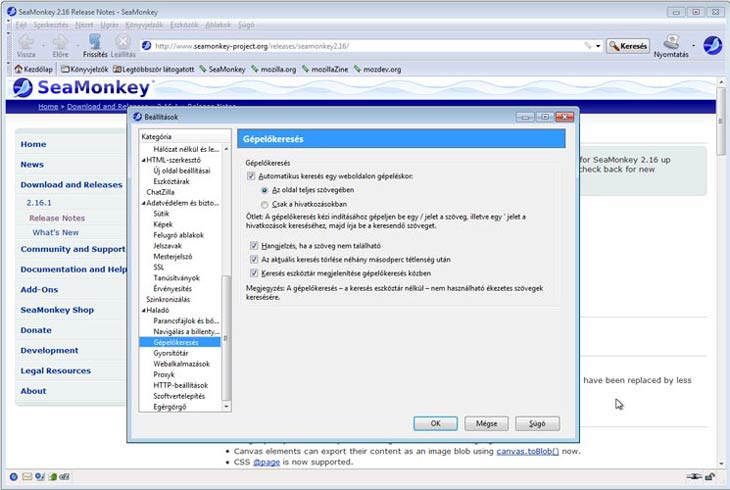Open the Forward button history dropdown
Screen dimensions: 730x490
[x=77, y=46]
